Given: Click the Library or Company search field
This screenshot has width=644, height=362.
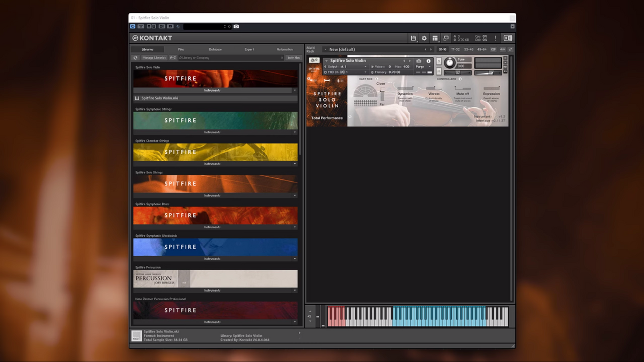Looking at the screenshot, I should (x=231, y=57).
